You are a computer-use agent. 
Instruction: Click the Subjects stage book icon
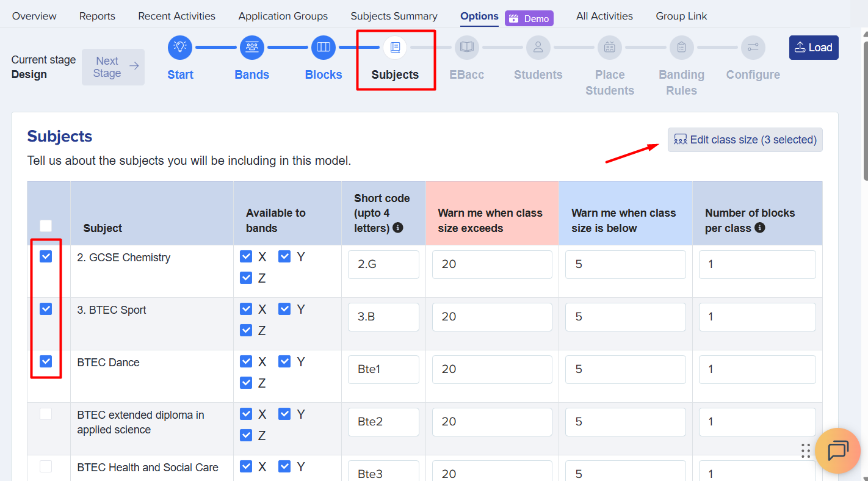coord(395,47)
